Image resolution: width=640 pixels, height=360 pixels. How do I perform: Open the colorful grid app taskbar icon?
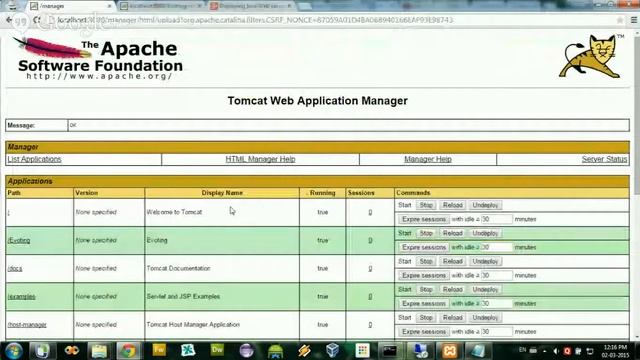pos(362,350)
